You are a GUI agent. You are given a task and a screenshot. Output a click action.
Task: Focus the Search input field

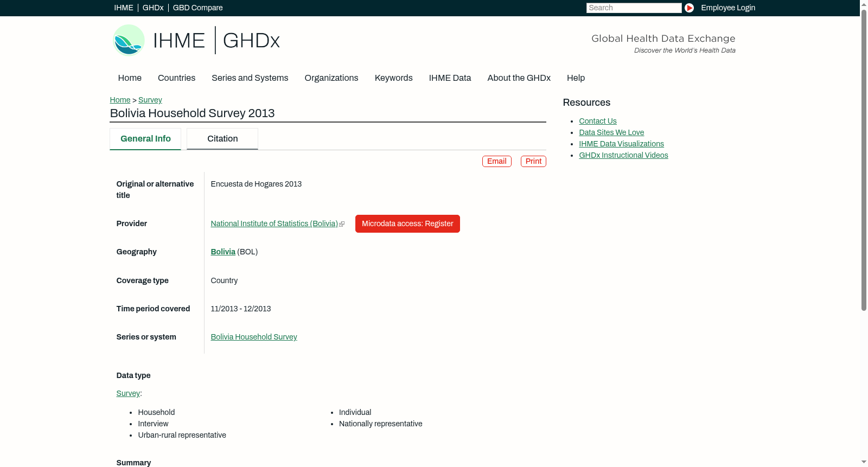[634, 8]
